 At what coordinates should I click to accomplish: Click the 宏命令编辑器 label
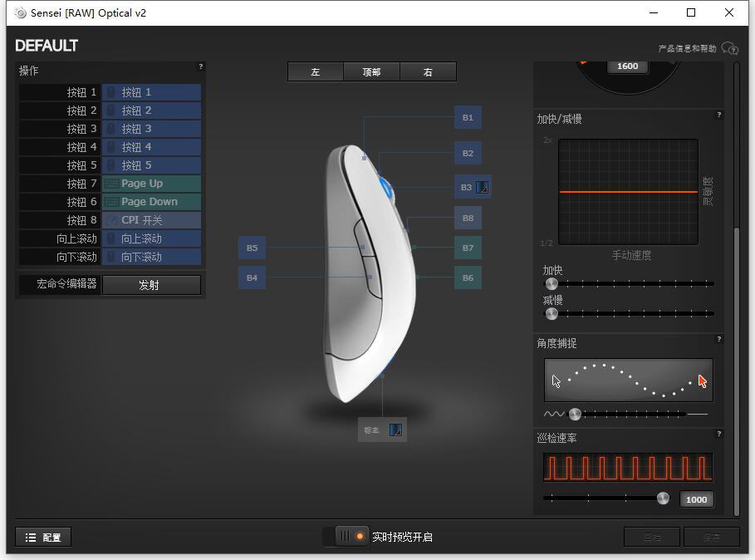coord(66,284)
